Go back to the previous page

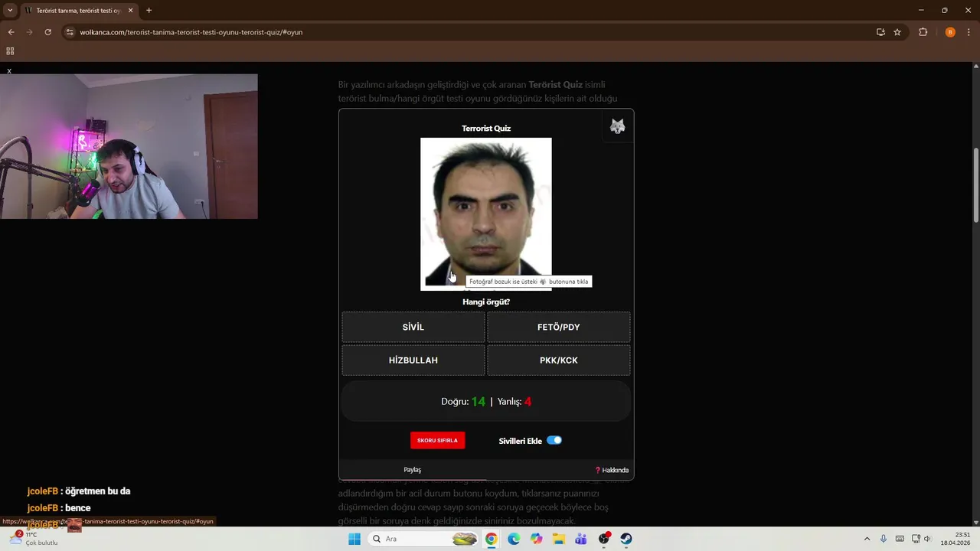point(11,32)
